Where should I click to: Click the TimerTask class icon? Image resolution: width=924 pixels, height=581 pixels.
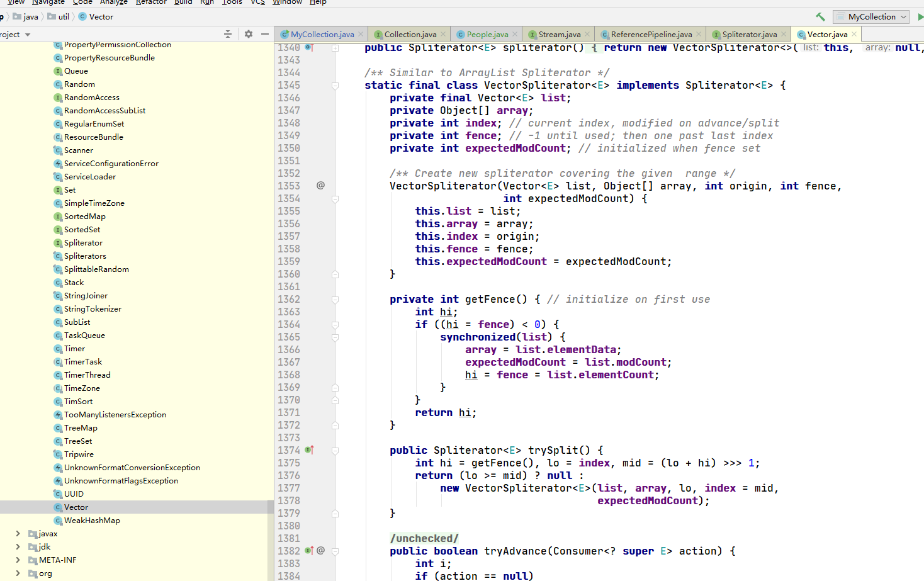58,362
